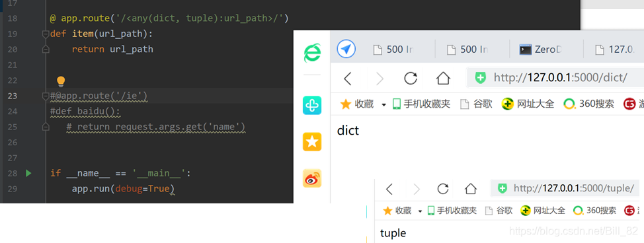The image size is (644, 243).
Task: Click the blue compass arrow icon before the tabs
Action: [346, 50]
